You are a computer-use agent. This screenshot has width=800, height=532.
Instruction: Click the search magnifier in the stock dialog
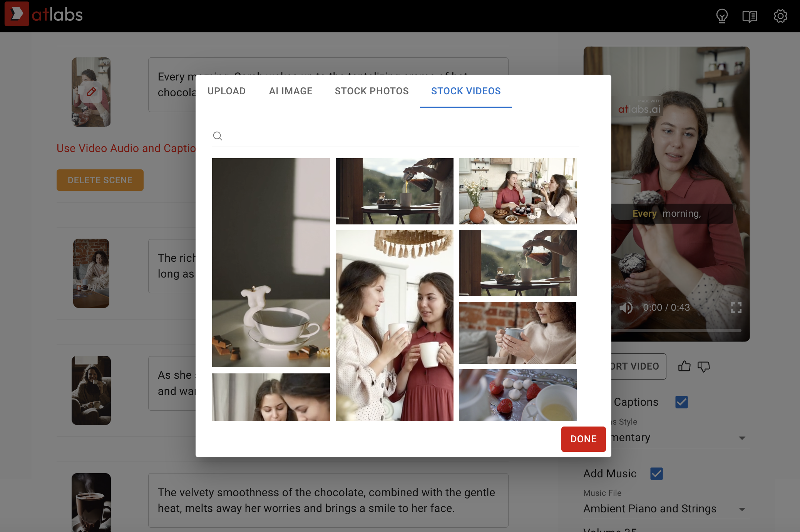coord(218,136)
